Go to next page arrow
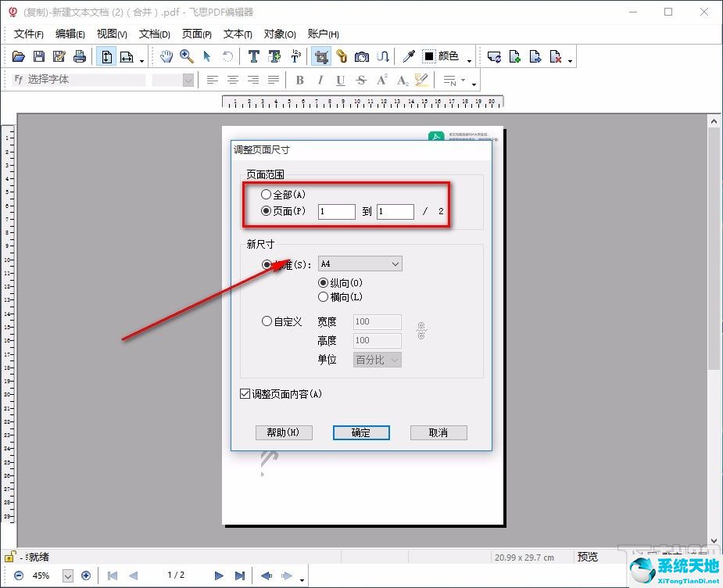Viewport: 723px width, 588px height. pos(219,575)
